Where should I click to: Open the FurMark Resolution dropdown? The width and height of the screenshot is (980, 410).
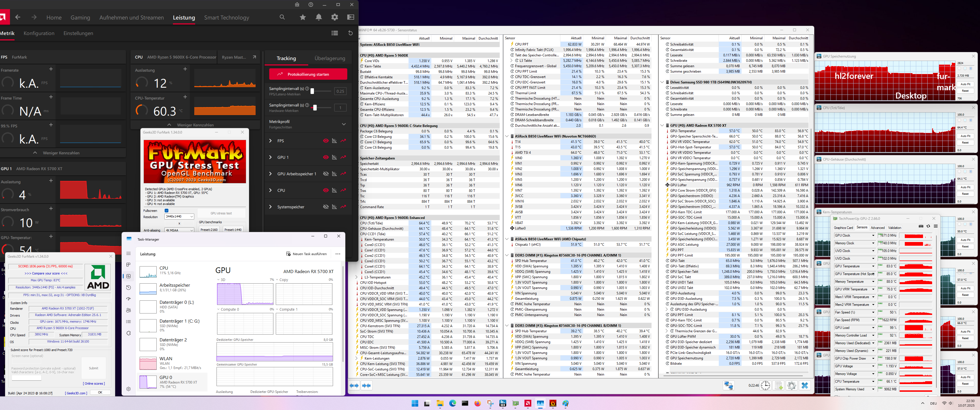point(179,216)
